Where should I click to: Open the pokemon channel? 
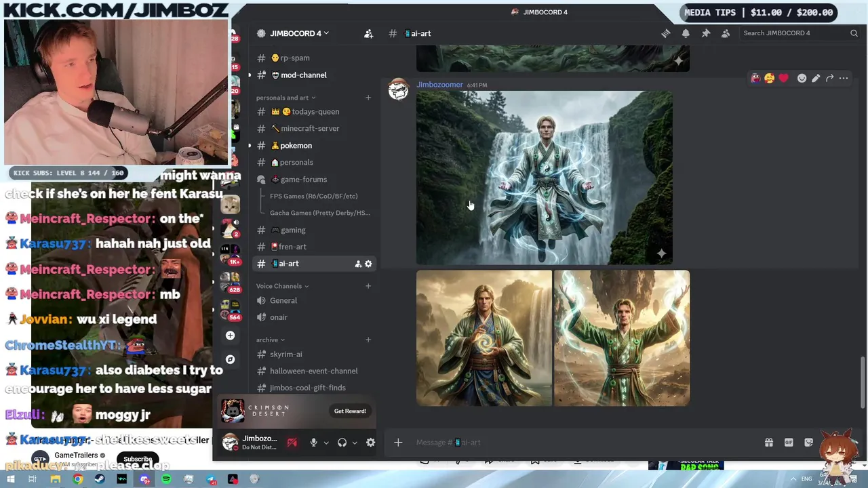[313, 146]
